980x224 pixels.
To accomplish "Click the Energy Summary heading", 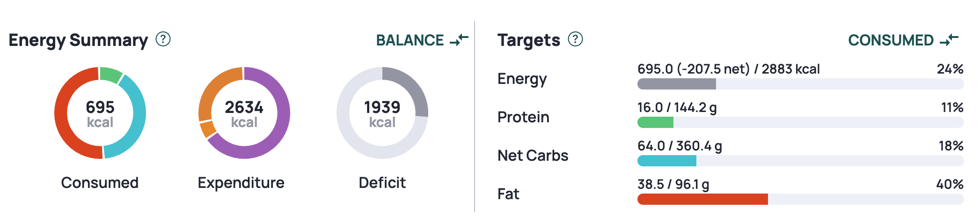I will (x=78, y=41).
